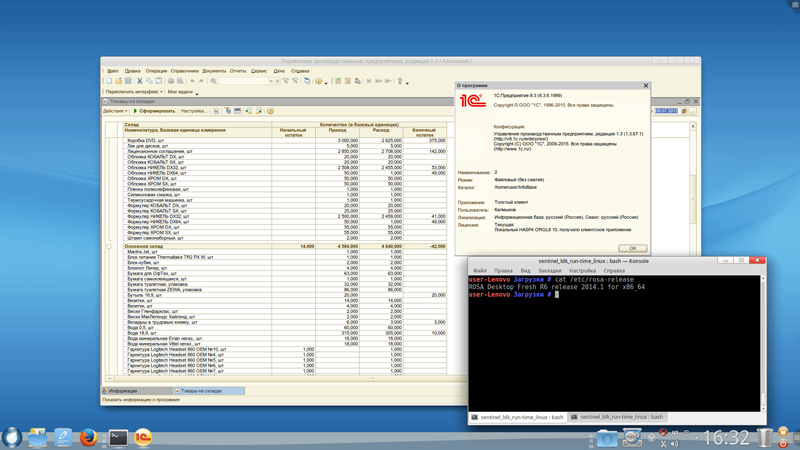Click the Print icon in 1C toolbar
The image size is (800, 450).
[x=171, y=81]
